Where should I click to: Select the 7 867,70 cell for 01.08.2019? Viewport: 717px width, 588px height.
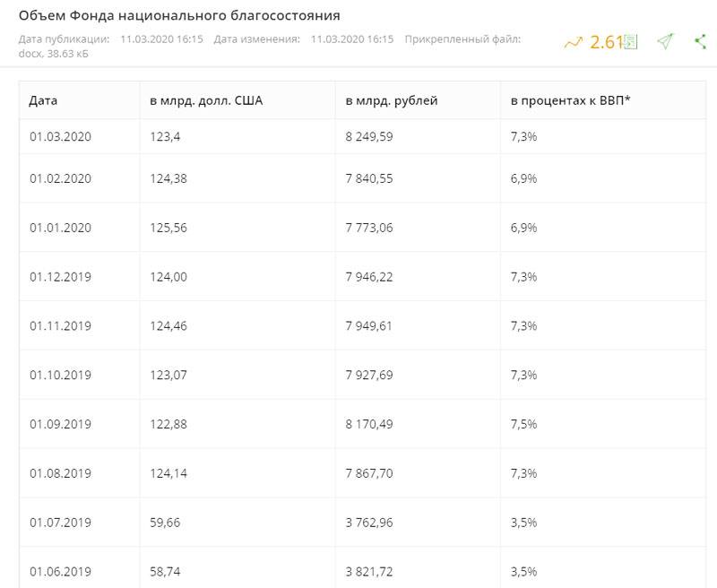369,473
